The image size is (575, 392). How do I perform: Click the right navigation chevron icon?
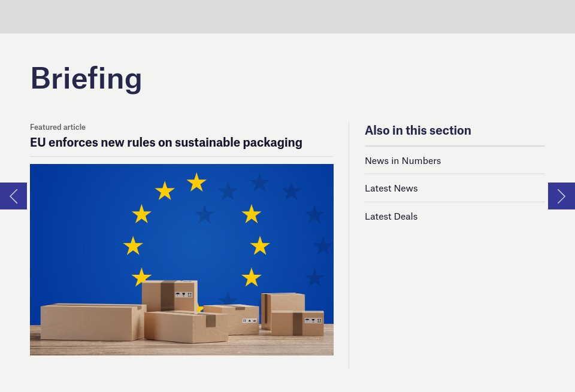pos(561,196)
